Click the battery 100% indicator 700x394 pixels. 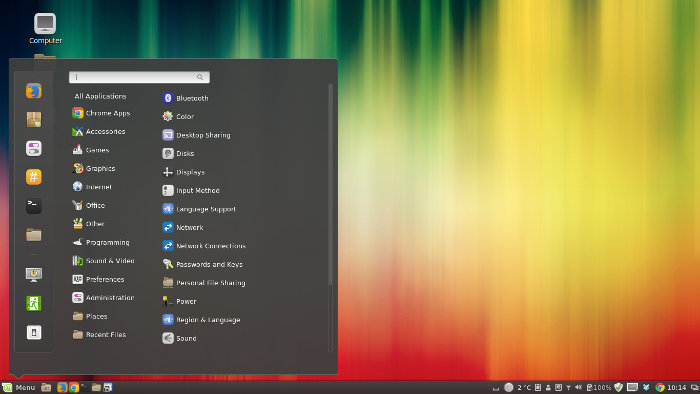pyautogui.click(x=599, y=387)
